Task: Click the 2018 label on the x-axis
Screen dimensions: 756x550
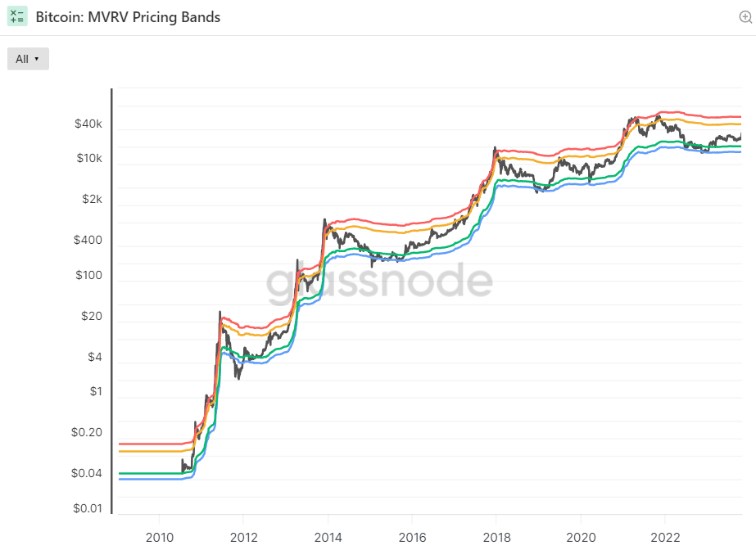Action: (x=496, y=536)
